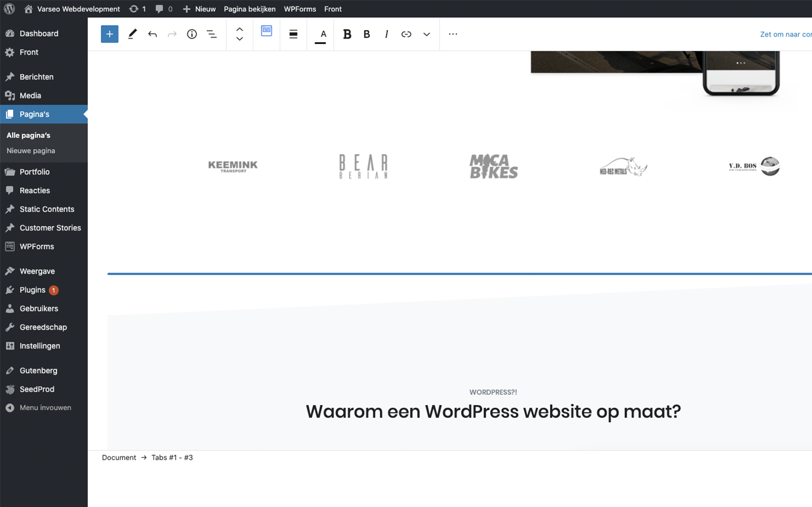Screen dimensions: 812x507
Task: Open text color A button
Action: click(321, 35)
